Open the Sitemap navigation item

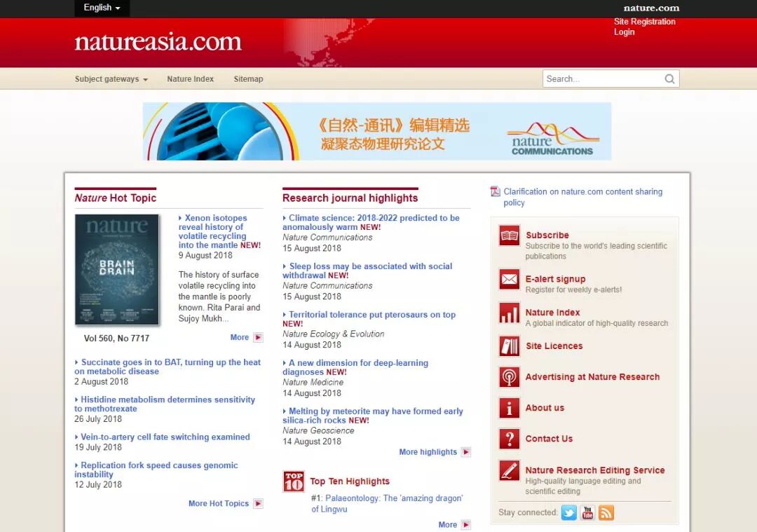pos(248,79)
